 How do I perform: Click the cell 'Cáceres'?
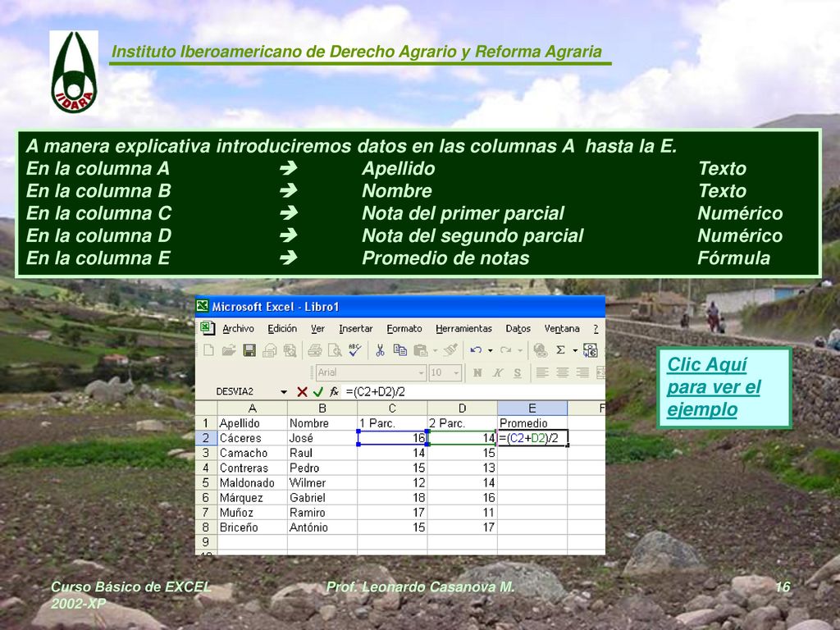(x=253, y=438)
